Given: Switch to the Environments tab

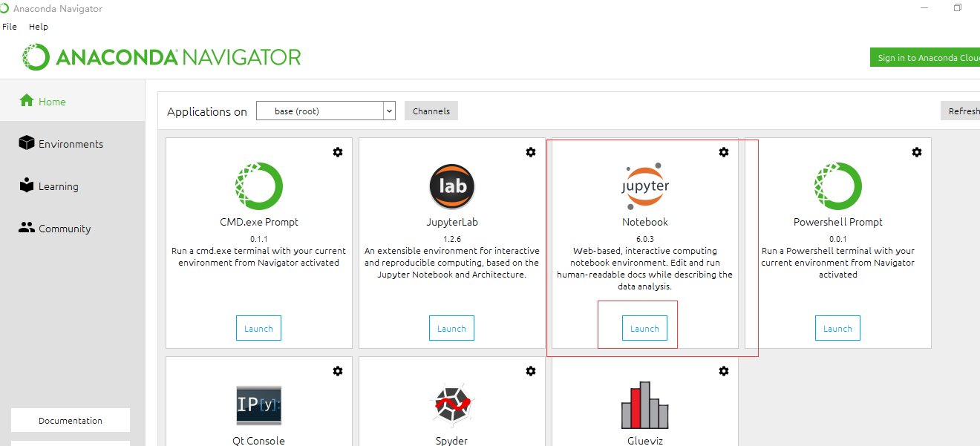Looking at the screenshot, I should [x=72, y=143].
